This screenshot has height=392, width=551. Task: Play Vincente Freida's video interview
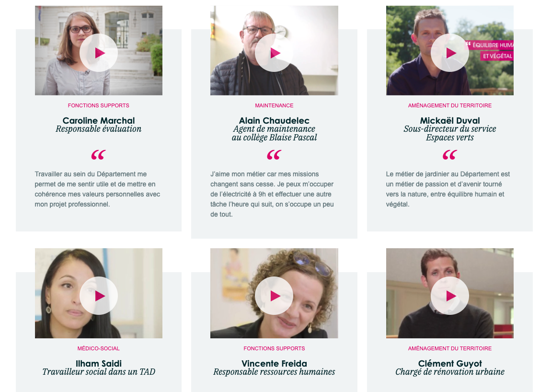(x=274, y=296)
